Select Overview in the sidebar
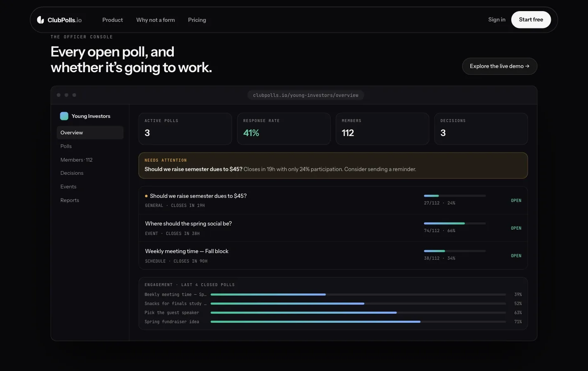 pyautogui.click(x=90, y=133)
